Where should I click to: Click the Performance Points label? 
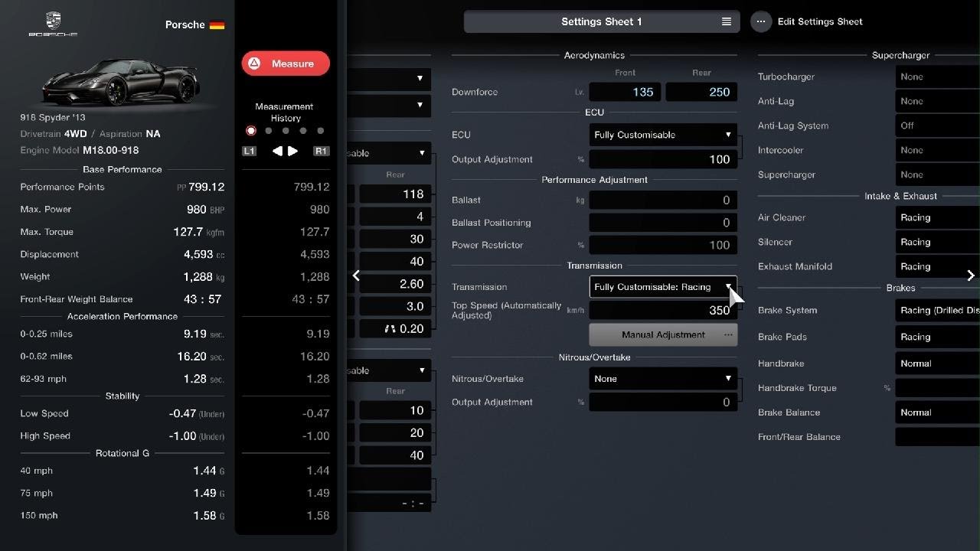(62, 187)
